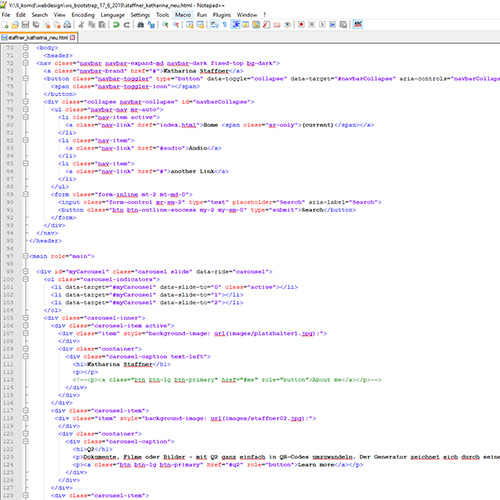This screenshot has width=500, height=500.
Task: Open the Window menu
Action: [247, 15]
